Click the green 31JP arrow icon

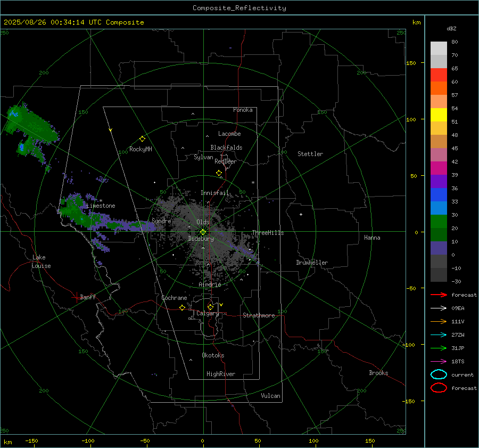(x=439, y=348)
